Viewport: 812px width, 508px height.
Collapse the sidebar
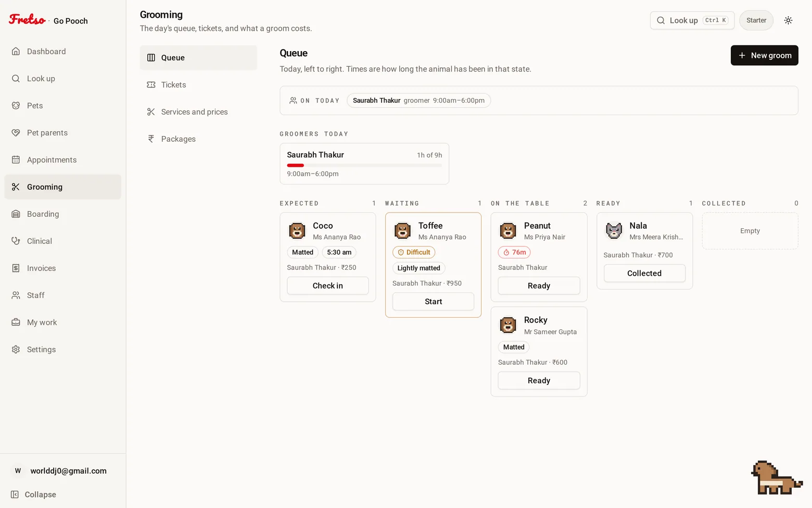click(x=34, y=494)
